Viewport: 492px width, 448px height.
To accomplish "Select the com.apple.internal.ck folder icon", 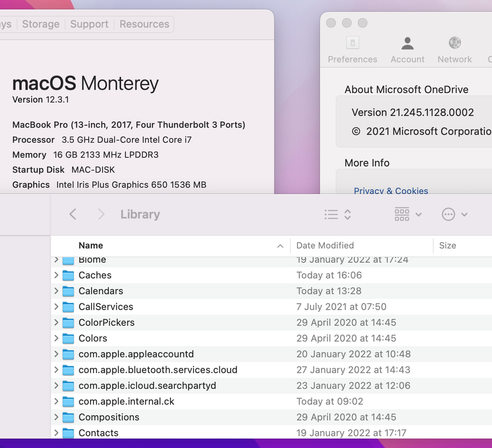I will tap(68, 402).
